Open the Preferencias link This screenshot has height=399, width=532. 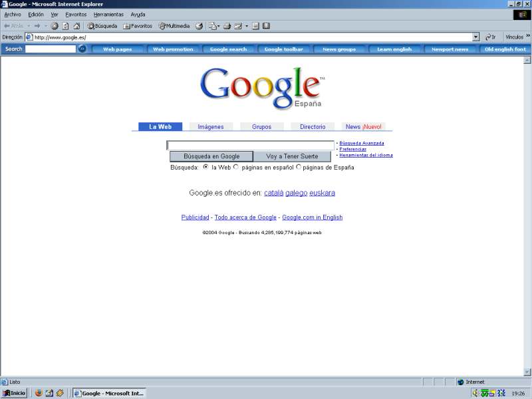click(x=353, y=149)
